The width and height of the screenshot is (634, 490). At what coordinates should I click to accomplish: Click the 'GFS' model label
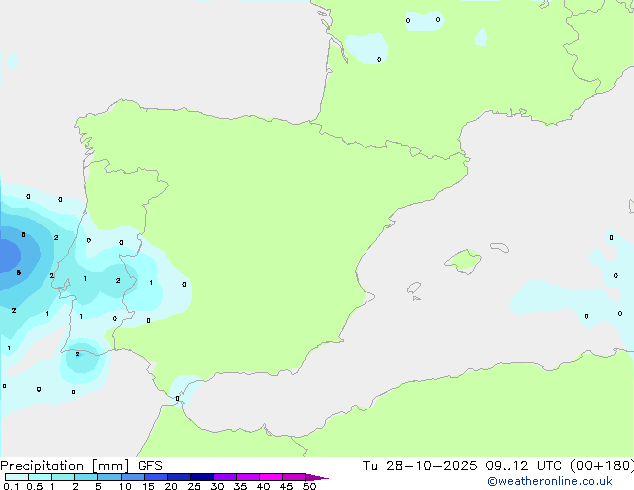pos(150,466)
